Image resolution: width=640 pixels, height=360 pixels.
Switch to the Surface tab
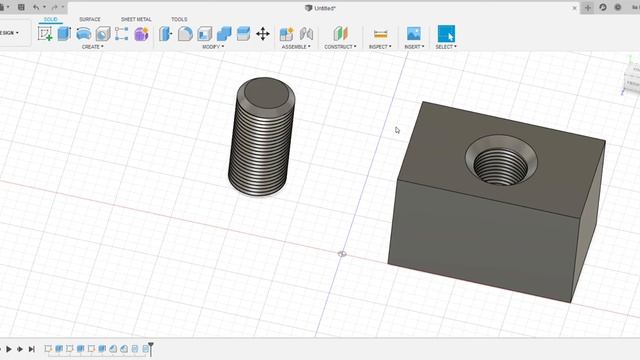[90, 19]
